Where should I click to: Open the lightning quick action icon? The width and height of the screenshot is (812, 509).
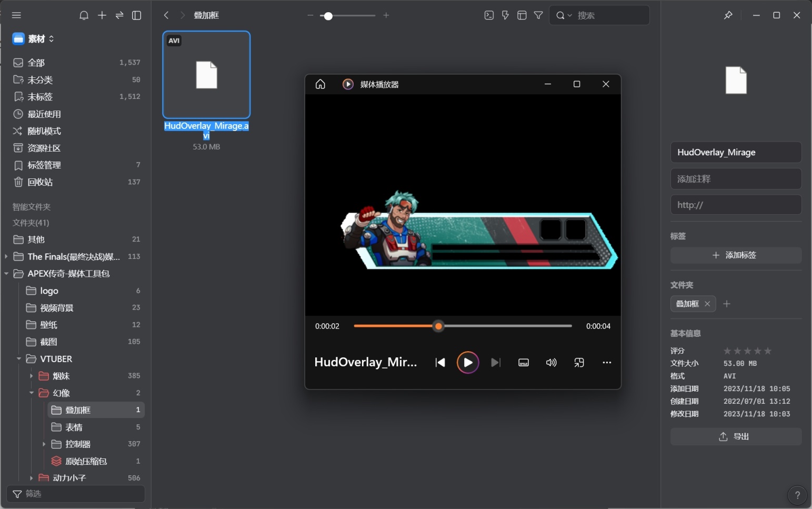pyautogui.click(x=505, y=15)
